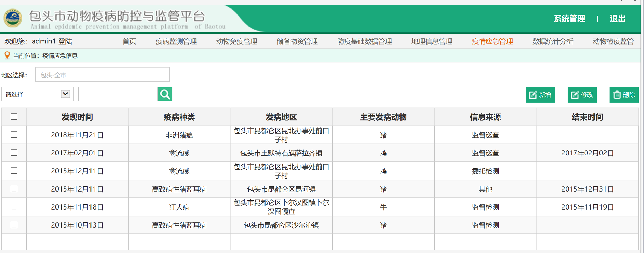The height and width of the screenshot is (253, 644).
Task: Click the 发现时间 column header
Action: (77, 117)
